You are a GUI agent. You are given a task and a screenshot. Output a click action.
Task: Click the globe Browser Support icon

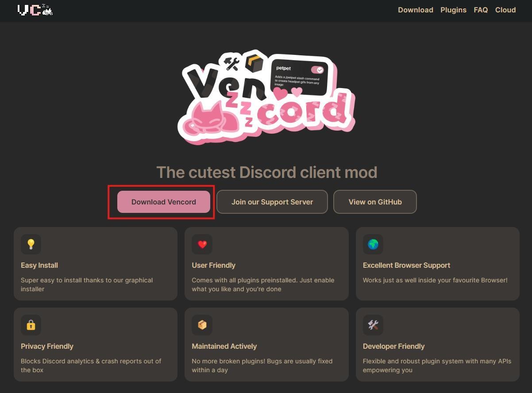click(373, 244)
